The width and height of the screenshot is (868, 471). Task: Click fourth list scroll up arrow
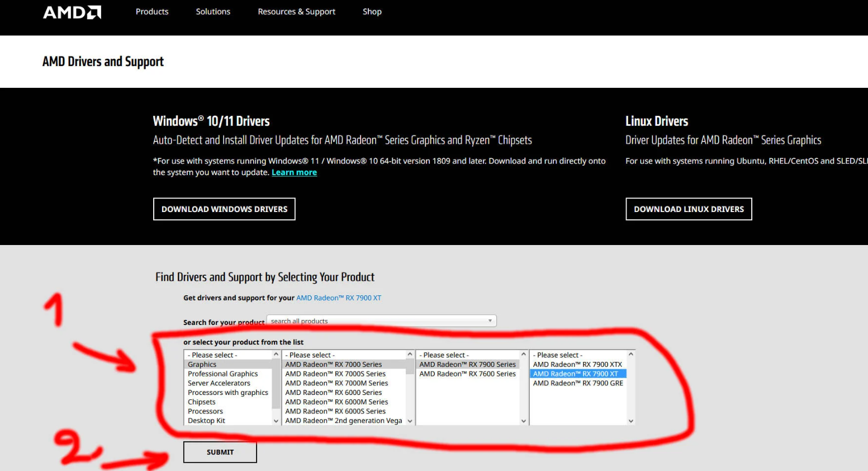pyautogui.click(x=631, y=355)
